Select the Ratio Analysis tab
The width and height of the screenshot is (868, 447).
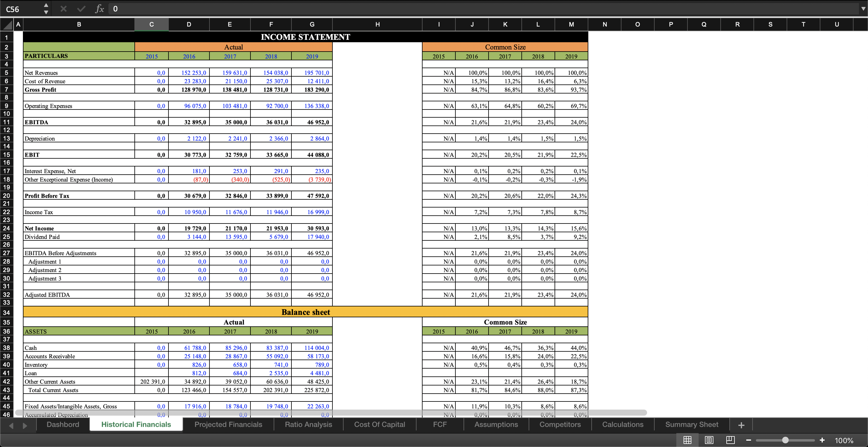pyautogui.click(x=308, y=424)
